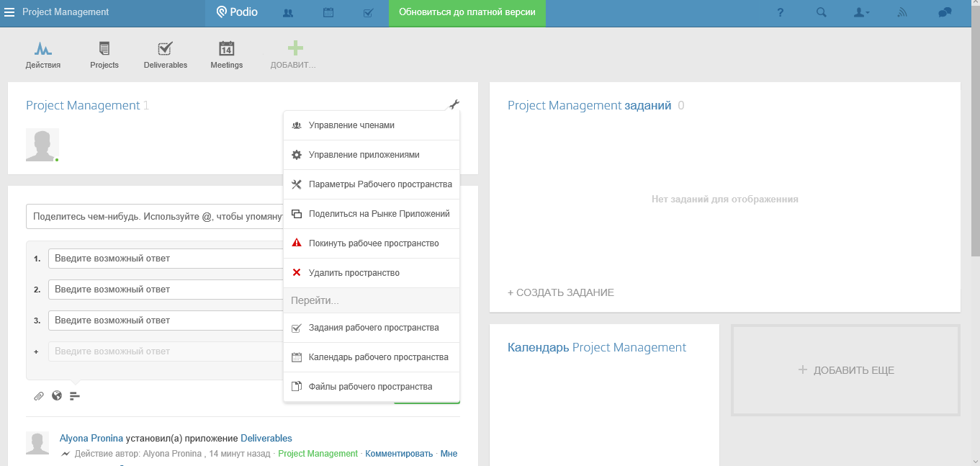The image size is (980, 466).
Task: Open the tasks checkmark icon in top bar
Action: (368, 13)
